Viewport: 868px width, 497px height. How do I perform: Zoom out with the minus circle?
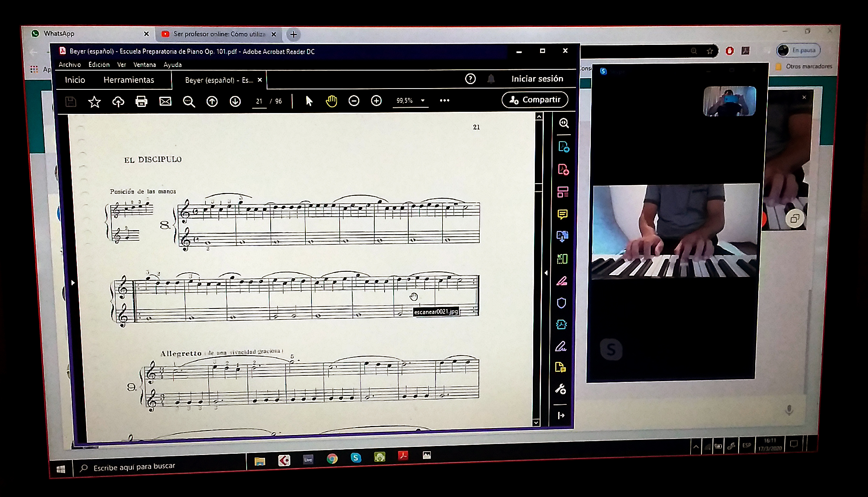point(354,100)
